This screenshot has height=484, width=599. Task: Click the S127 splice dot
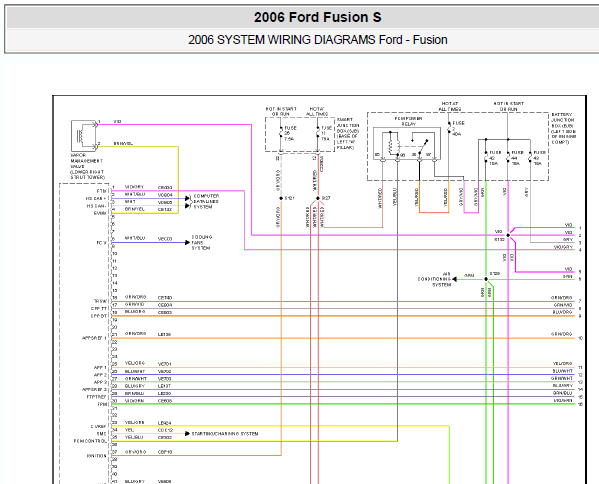(318, 198)
